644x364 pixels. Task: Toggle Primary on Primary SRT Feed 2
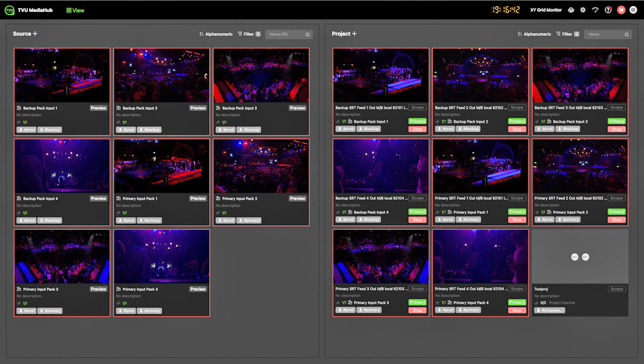[x=617, y=212]
